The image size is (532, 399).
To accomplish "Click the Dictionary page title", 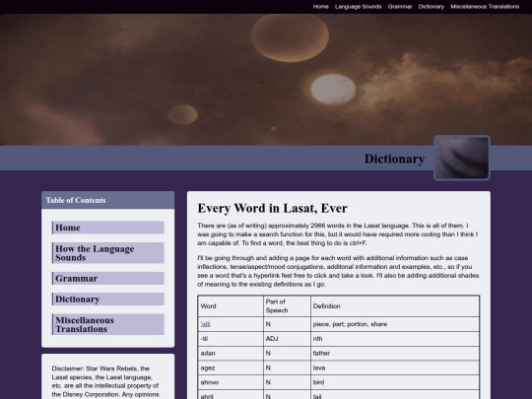I will click(394, 159).
